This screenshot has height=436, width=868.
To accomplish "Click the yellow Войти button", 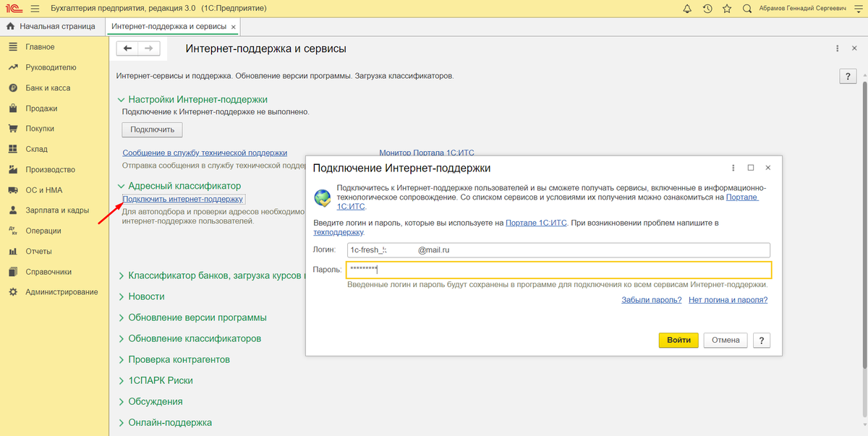I will click(678, 340).
